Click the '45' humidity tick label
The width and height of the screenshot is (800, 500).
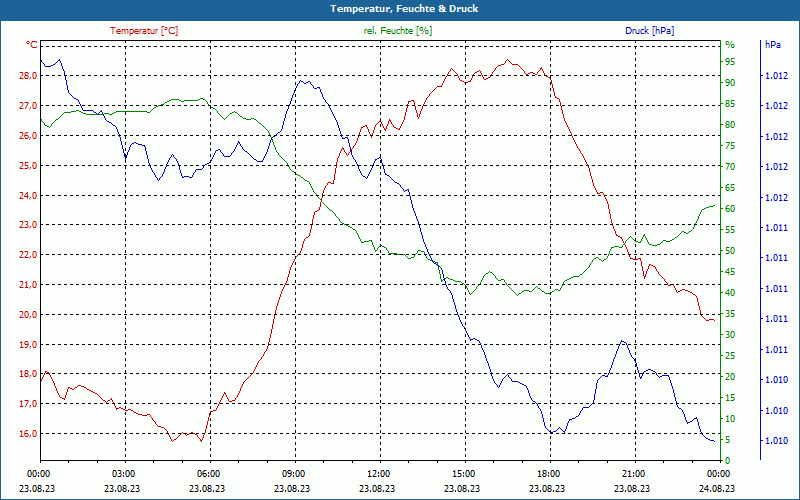pyautogui.click(x=730, y=272)
